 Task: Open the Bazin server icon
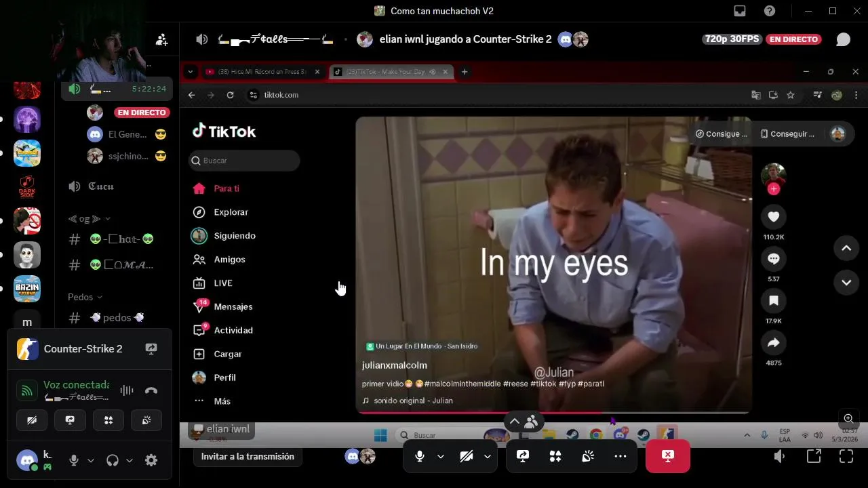[x=27, y=289]
